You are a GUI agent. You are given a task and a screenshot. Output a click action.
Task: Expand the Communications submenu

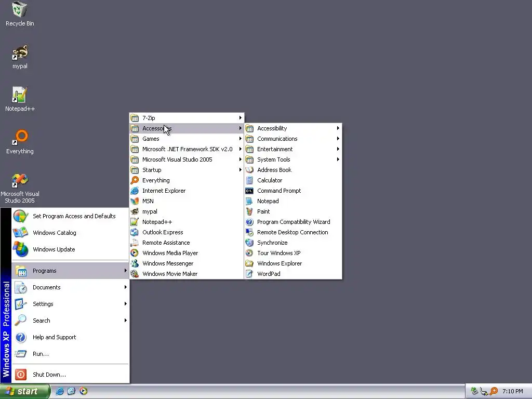pos(293,138)
